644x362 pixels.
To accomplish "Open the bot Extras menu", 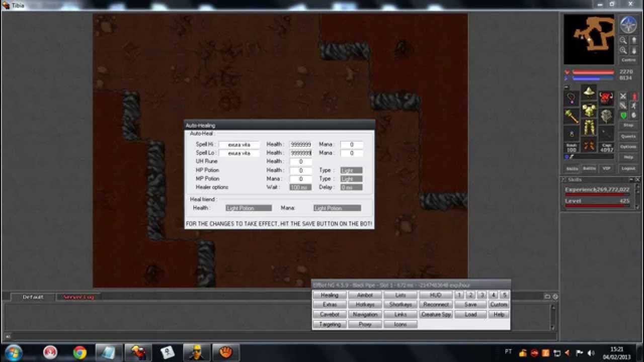I will click(330, 305).
